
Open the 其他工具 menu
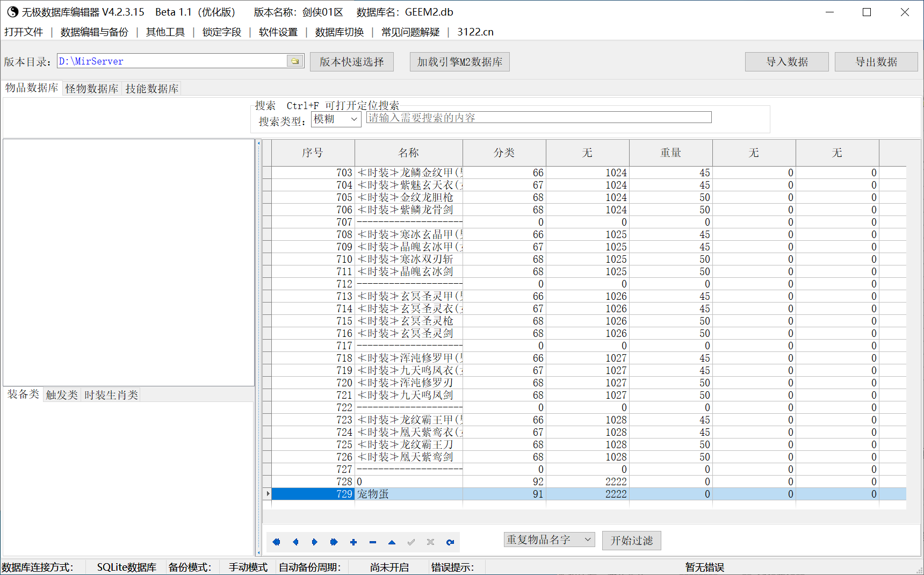[165, 32]
